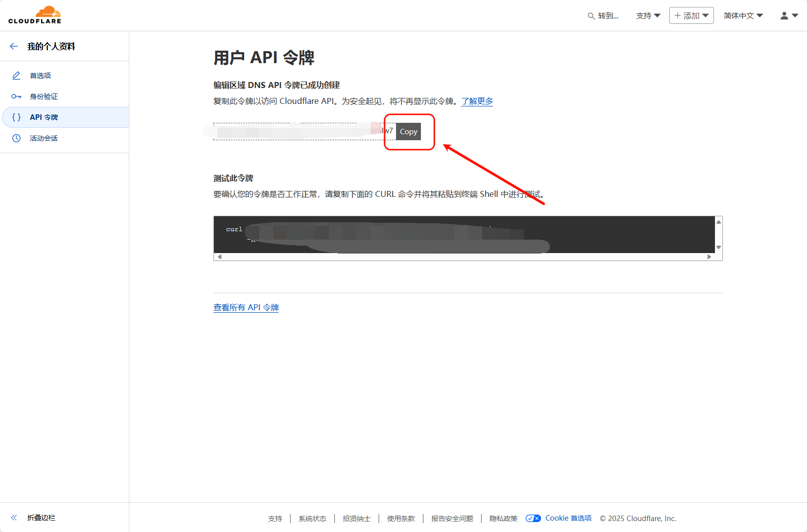Screen dimensions: 807x532
Task: Open the user account menu
Action: [789, 16]
